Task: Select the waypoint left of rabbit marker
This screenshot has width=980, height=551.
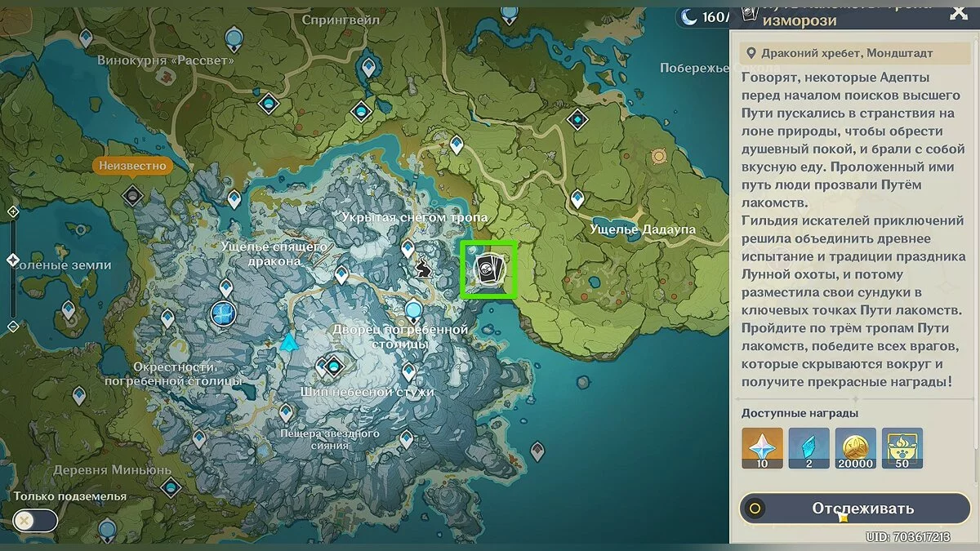Action: (408, 248)
